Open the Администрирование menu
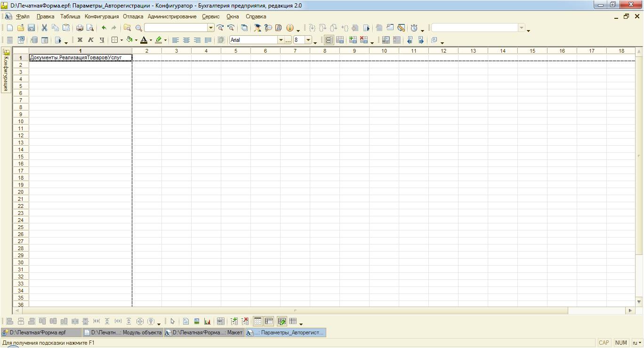This screenshot has width=644, height=348. pyautogui.click(x=172, y=16)
